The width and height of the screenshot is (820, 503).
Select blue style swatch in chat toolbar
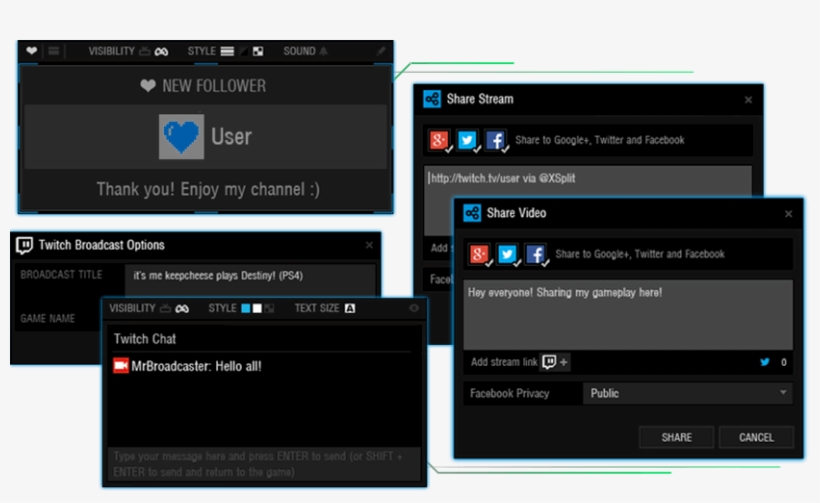[x=245, y=308]
